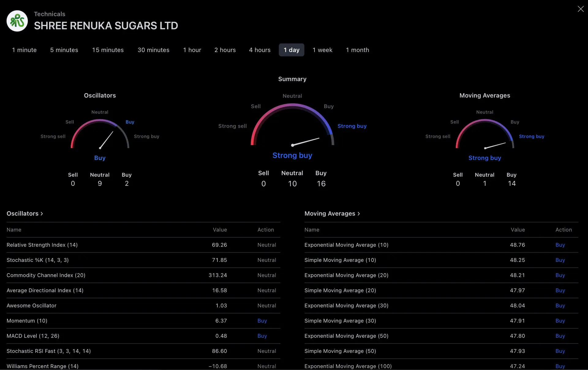
Task: Click the Moving Averages table Action column header
Action: click(563, 230)
